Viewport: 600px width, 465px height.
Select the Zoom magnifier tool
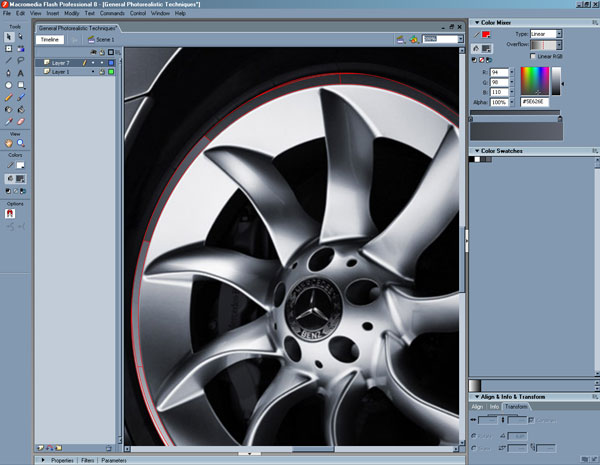(x=21, y=143)
